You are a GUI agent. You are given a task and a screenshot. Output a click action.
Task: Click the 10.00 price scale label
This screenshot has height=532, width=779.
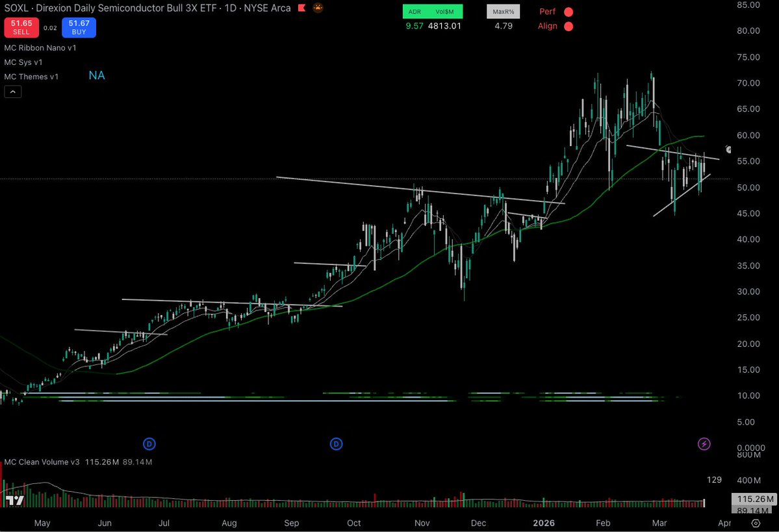click(x=748, y=396)
